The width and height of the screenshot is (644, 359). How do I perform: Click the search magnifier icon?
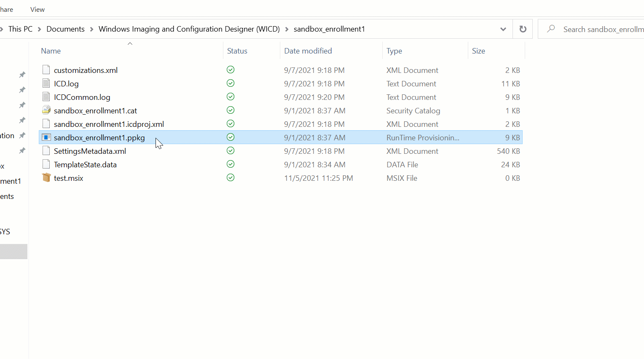[550, 29]
